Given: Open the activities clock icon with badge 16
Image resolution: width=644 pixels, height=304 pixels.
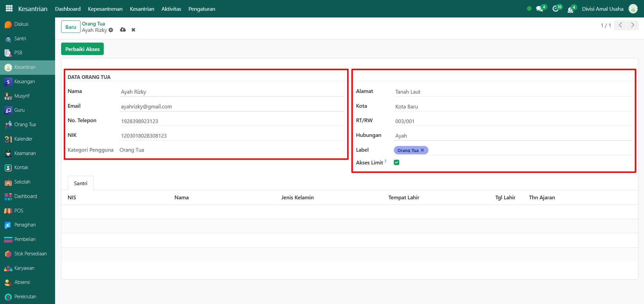Looking at the screenshot, I should click(556, 9).
